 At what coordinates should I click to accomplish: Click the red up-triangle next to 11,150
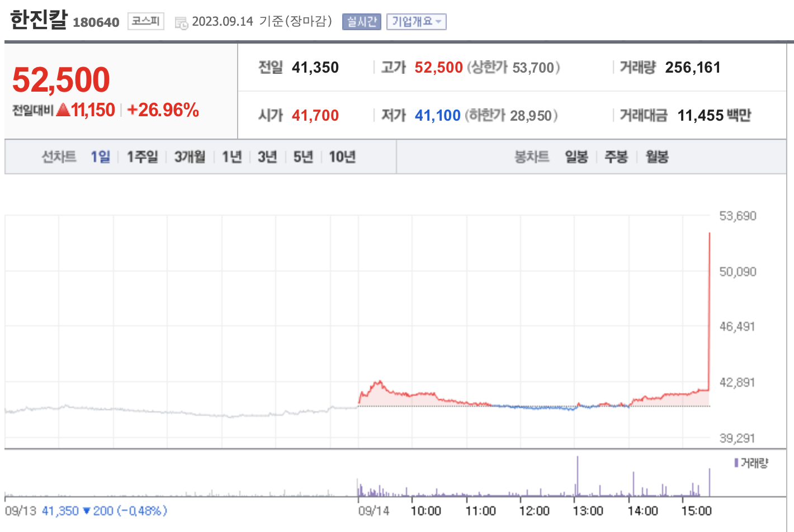pyautogui.click(x=63, y=110)
